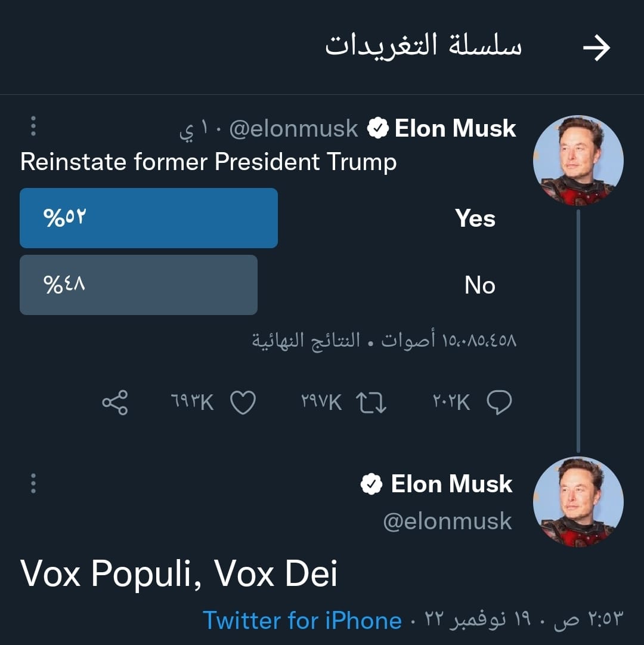Select the Yes 52% poll result bar
The image size is (644, 645).
pos(148,218)
